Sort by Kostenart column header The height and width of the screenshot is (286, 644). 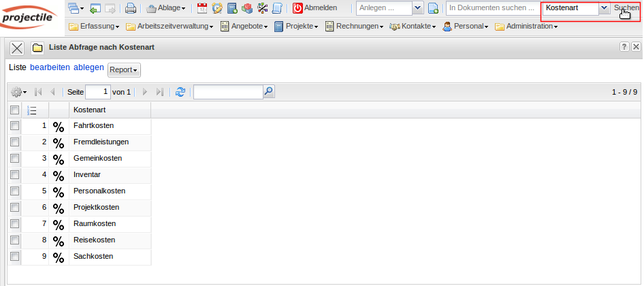pyautogui.click(x=110, y=110)
